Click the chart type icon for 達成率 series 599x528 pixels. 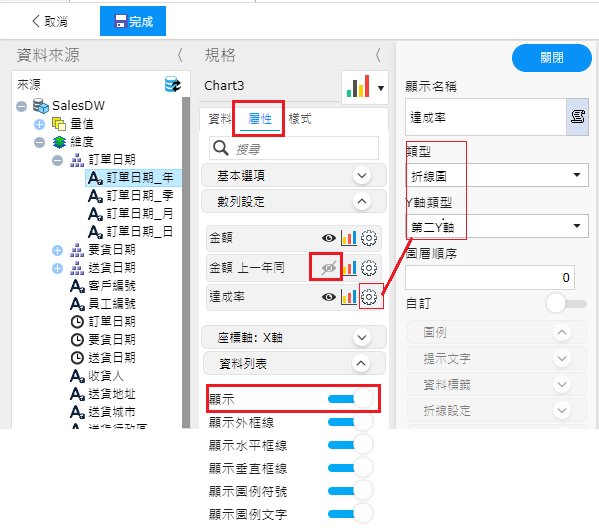(x=349, y=297)
